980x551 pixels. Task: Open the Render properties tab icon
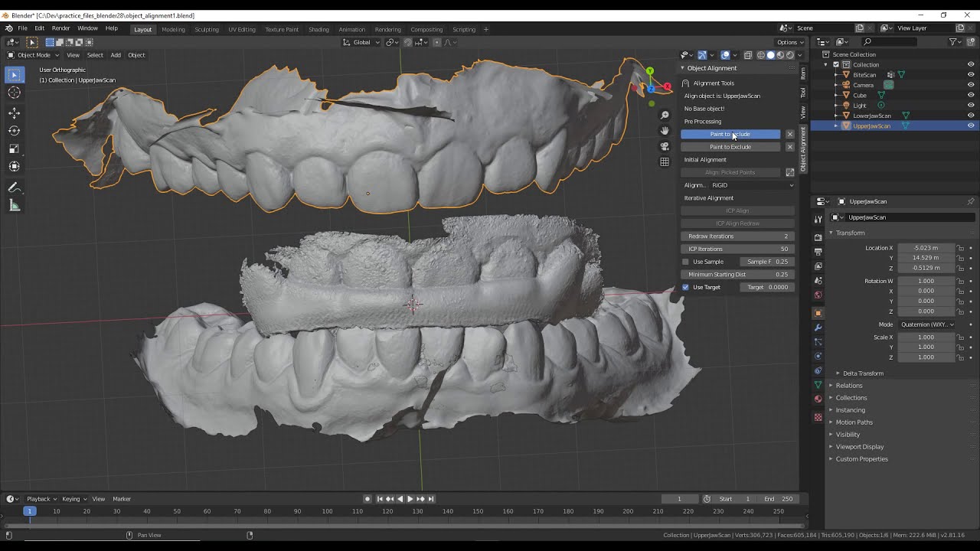(x=818, y=237)
